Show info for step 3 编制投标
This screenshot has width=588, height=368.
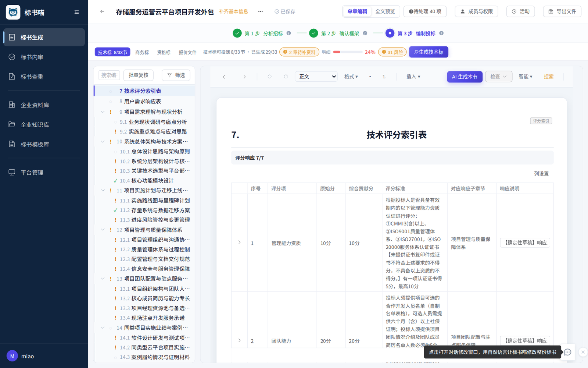click(441, 33)
